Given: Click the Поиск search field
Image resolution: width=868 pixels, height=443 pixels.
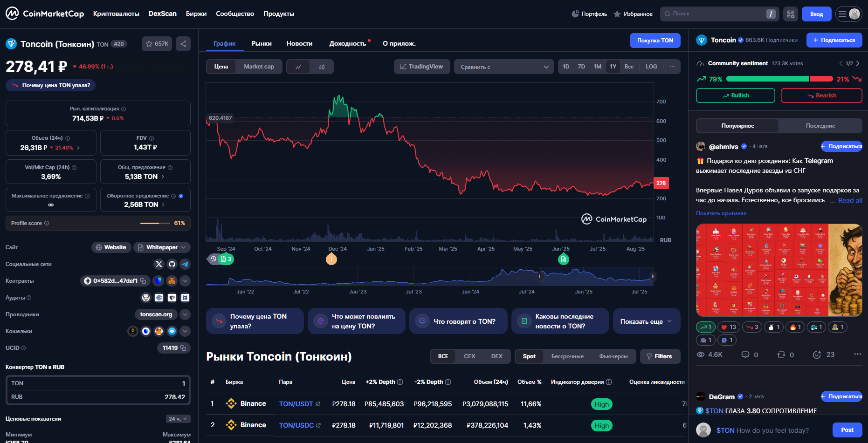Looking at the screenshot, I should click(x=719, y=14).
